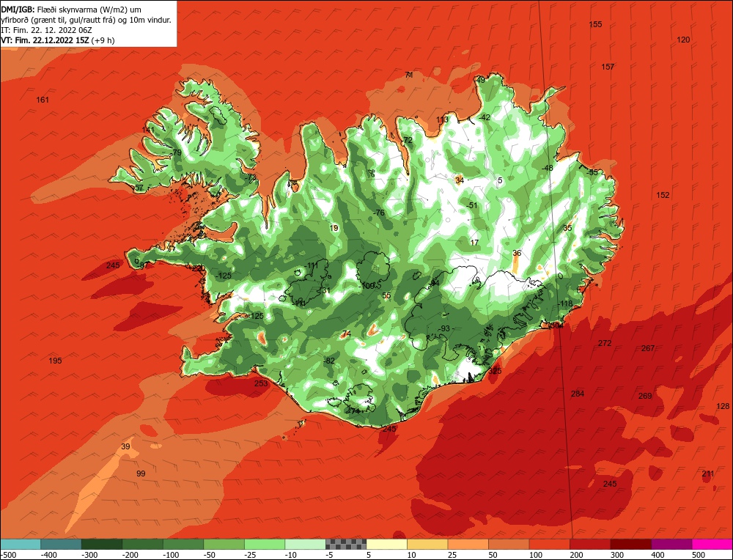733x560 pixels.
Task: Click the land value 17
Action: (x=474, y=243)
